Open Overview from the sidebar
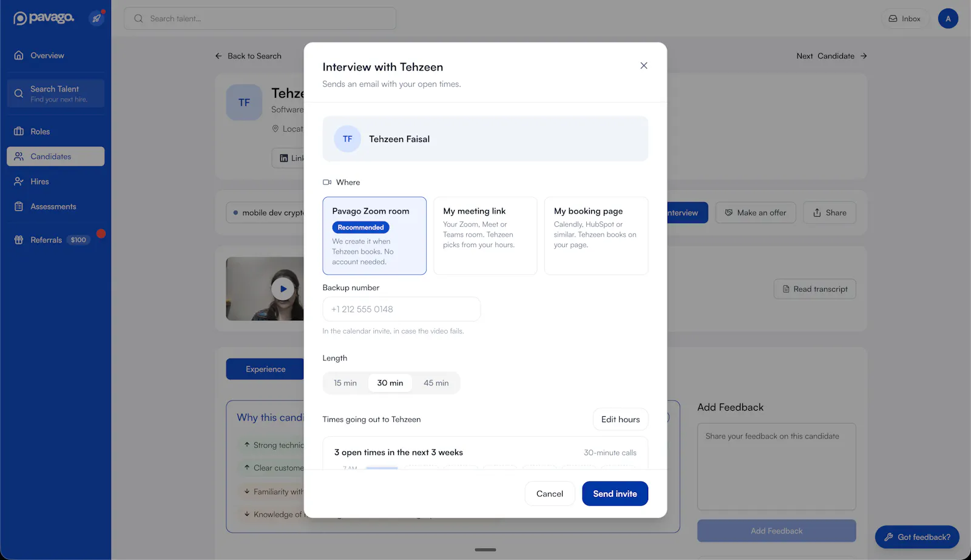The height and width of the screenshot is (560, 971). click(x=55, y=55)
